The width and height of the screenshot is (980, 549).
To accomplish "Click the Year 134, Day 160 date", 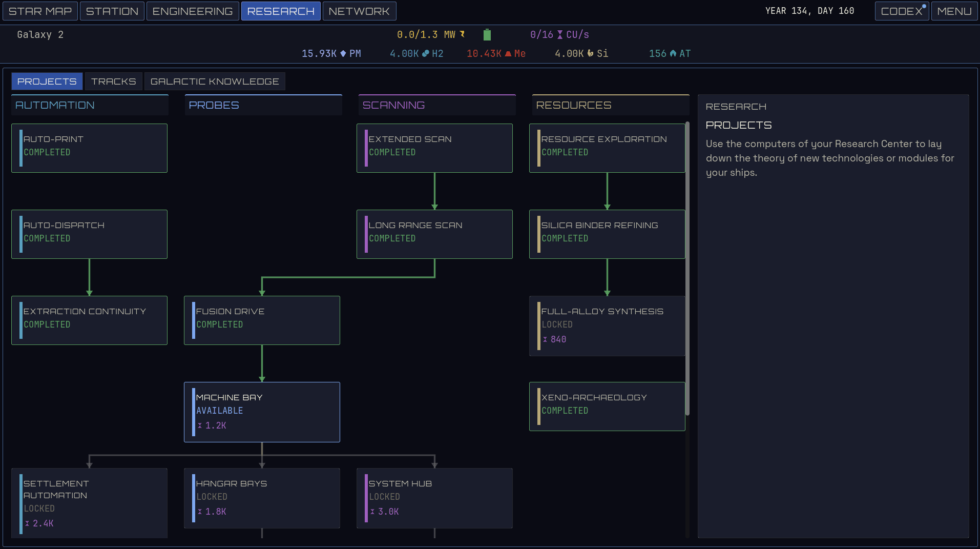I will click(x=809, y=11).
